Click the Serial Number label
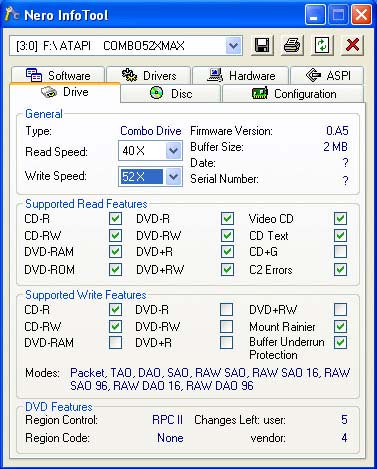The height and width of the screenshot is (469, 377). 224,179
